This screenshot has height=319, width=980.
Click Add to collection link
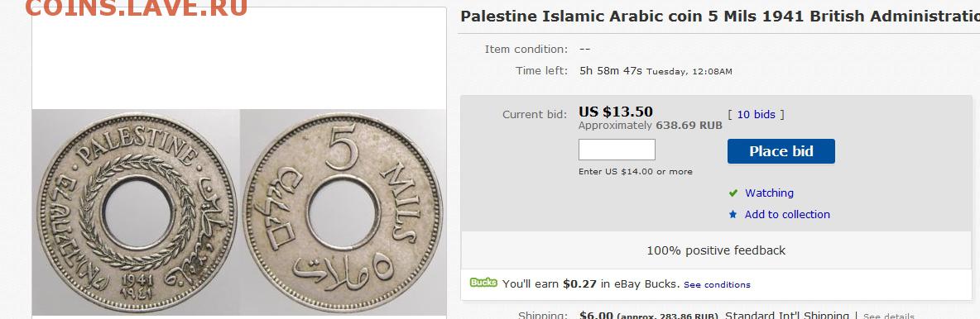(787, 214)
